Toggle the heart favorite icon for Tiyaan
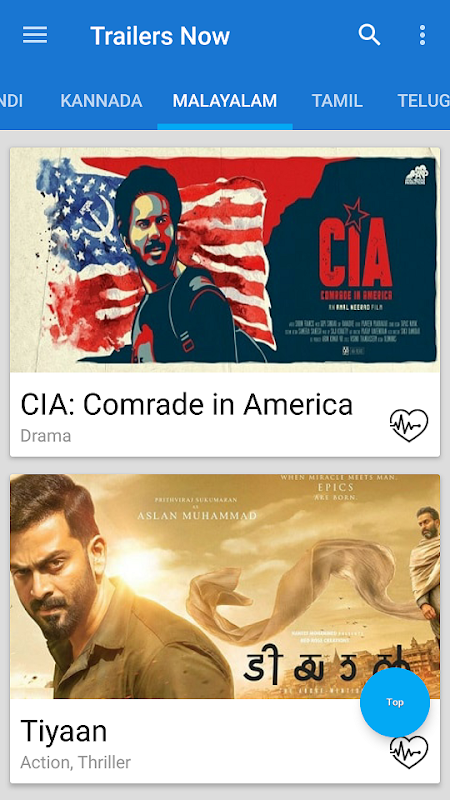The height and width of the screenshot is (800, 450). point(409,752)
